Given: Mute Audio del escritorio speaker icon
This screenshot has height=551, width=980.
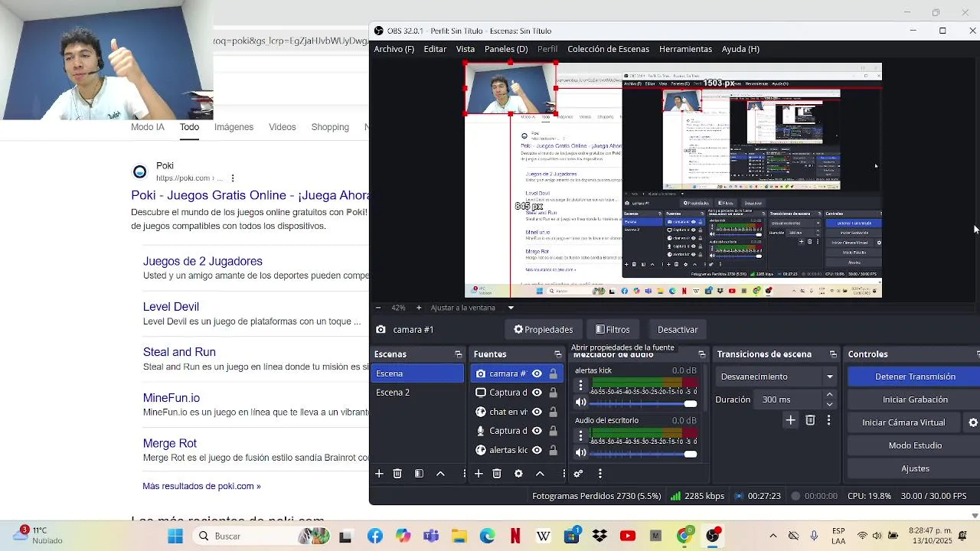Looking at the screenshot, I should (580, 452).
